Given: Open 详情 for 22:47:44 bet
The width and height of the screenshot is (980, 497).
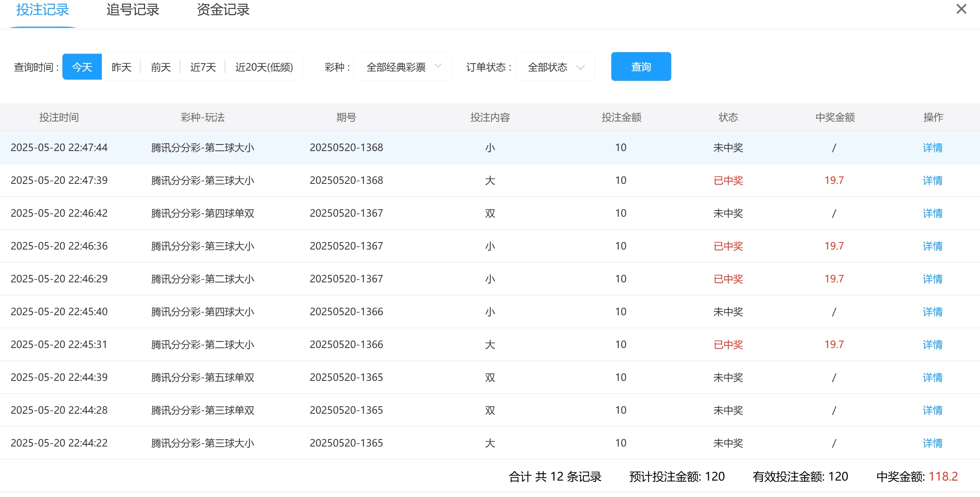Looking at the screenshot, I should pyautogui.click(x=932, y=148).
